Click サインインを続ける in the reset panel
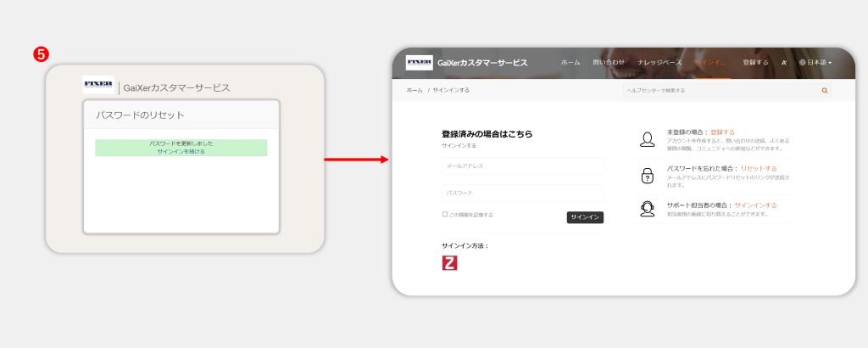 coord(181,151)
